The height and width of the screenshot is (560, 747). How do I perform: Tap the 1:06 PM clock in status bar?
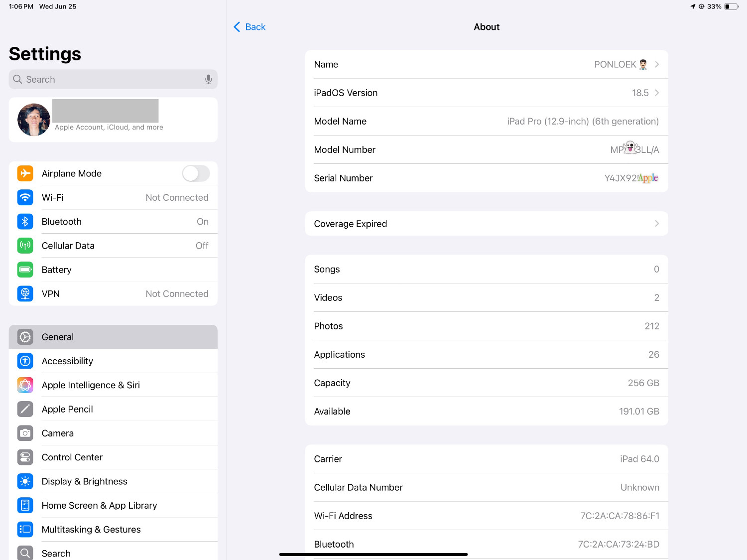point(21,6)
